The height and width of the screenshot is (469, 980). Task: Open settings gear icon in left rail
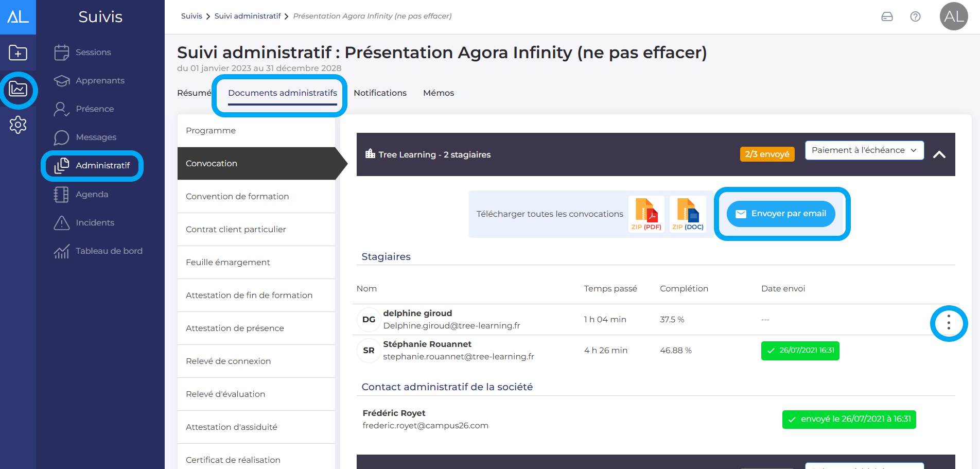click(x=18, y=125)
